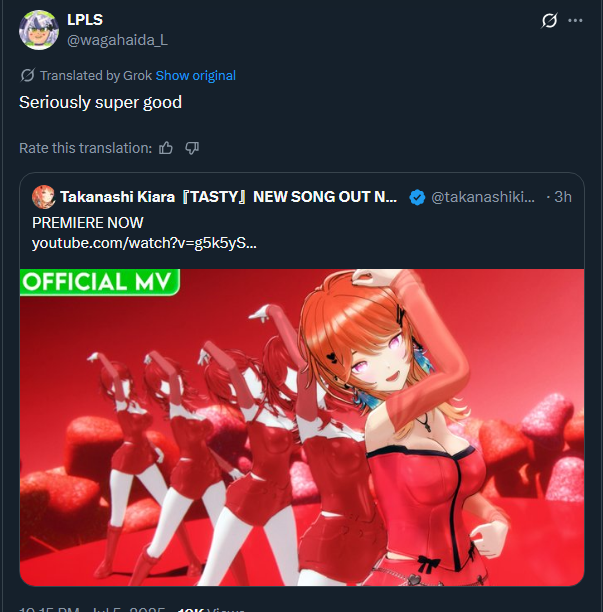This screenshot has height=612, width=603.
Task: Click the green OFFICIAL MV badge
Action: [99, 281]
